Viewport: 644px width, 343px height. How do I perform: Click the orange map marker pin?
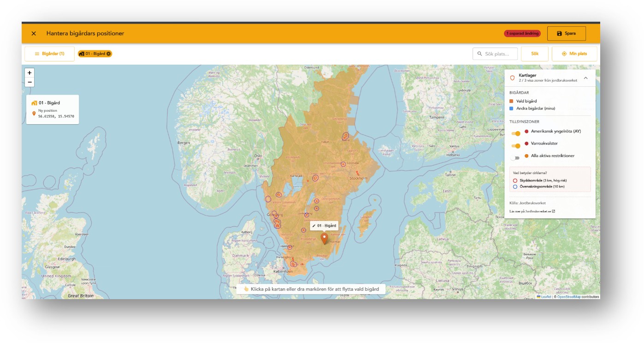click(325, 239)
